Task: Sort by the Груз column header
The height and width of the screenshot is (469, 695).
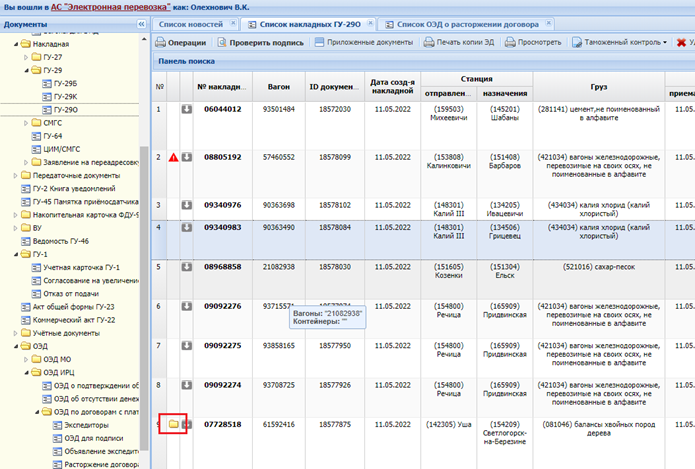Action: pos(599,87)
